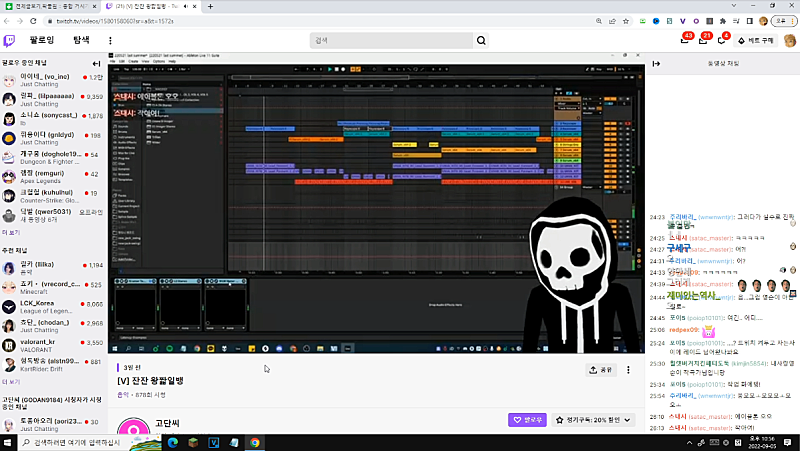800x451 pixels.
Task: Click the 비트 구매 bits button
Action: pos(754,41)
